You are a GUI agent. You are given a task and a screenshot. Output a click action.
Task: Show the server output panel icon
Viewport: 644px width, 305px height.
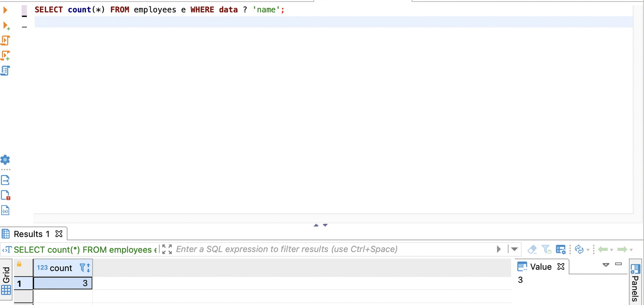click(x=5, y=180)
